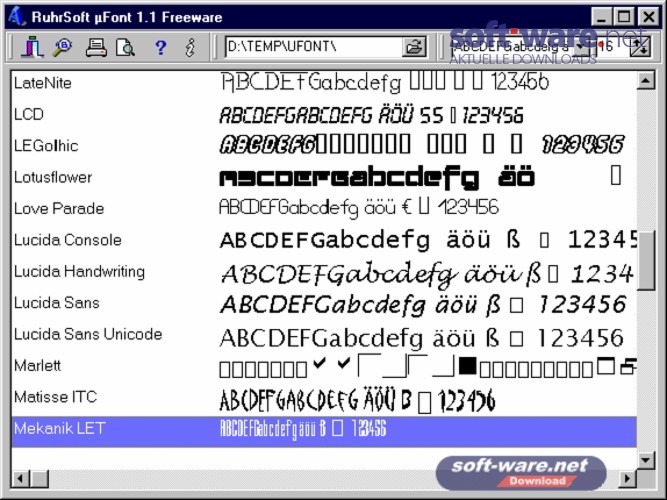Select the Lucida Handwriting font row
This screenshot has height=500, width=667.
(x=324, y=271)
